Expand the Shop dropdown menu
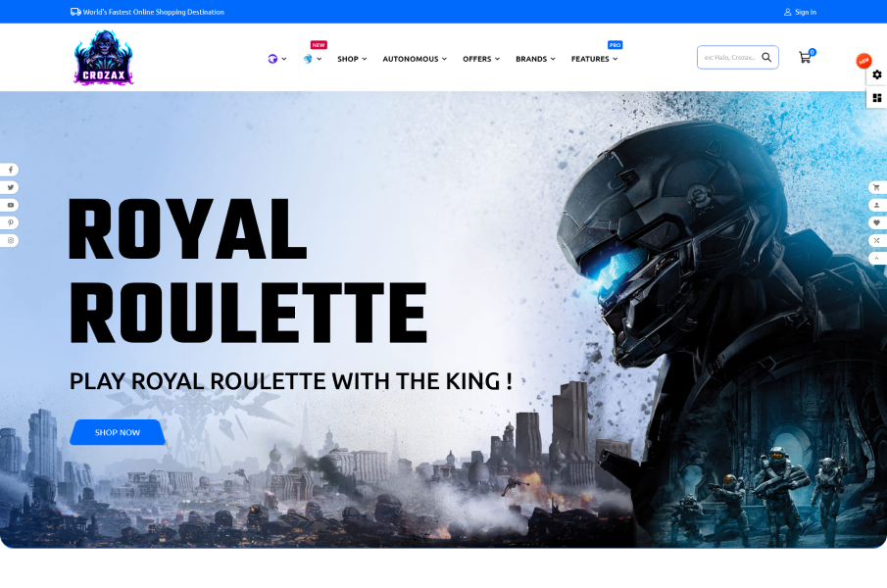 pos(352,59)
